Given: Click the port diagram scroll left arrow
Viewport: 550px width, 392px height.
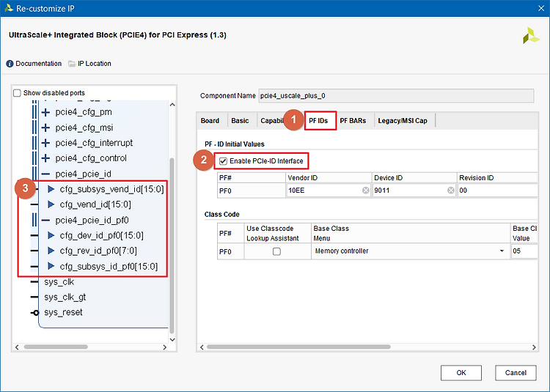Looking at the screenshot, I should click(x=17, y=347).
